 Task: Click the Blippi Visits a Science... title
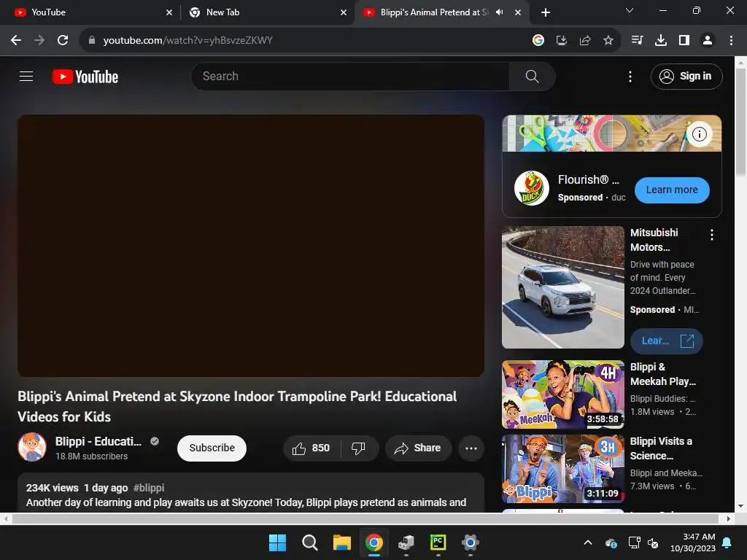661,448
